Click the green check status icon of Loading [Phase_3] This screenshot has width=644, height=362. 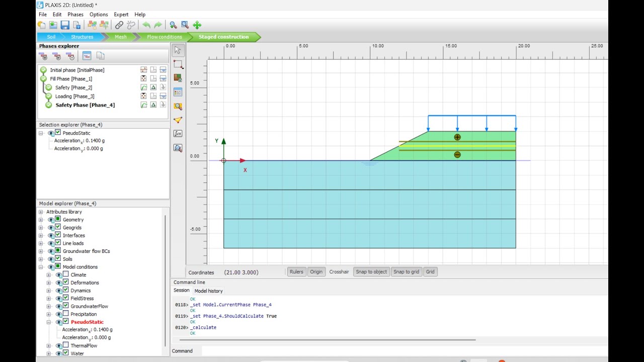(x=48, y=96)
